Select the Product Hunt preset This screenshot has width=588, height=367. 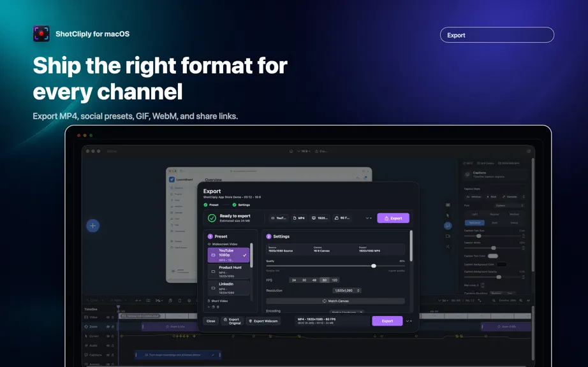(x=228, y=271)
